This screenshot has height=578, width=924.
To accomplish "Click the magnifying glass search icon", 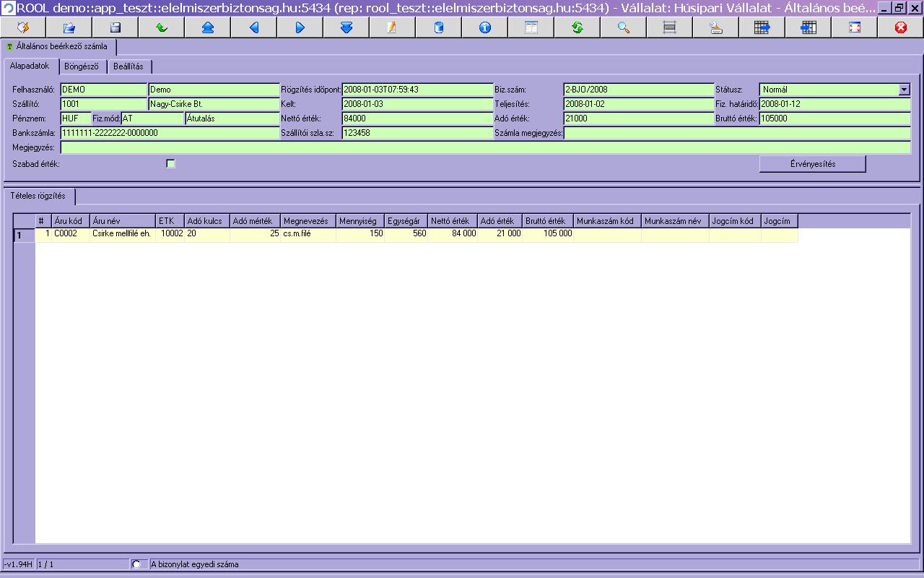I will tap(623, 27).
